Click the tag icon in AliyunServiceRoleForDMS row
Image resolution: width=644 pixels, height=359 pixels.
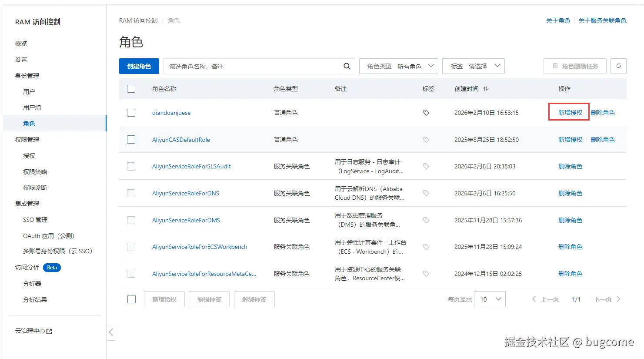(x=426, y=220)
